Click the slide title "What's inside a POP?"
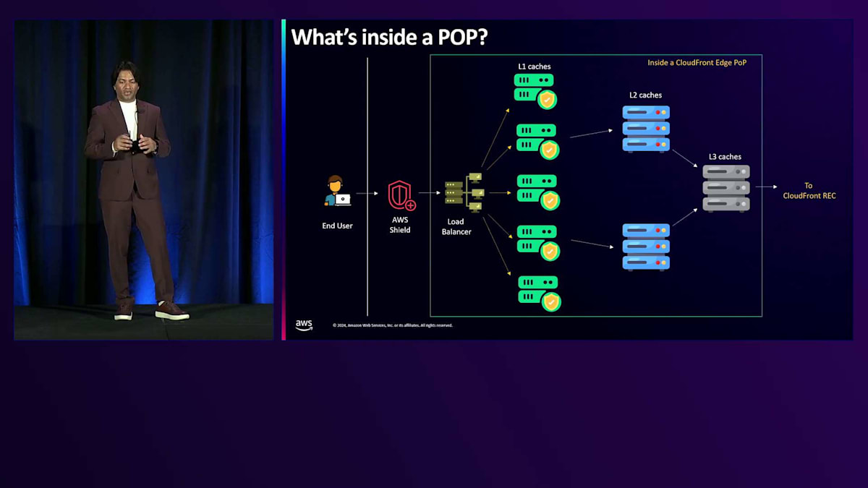Image resolution: width=868 pixels, height=488 pixels. point(390,37)
